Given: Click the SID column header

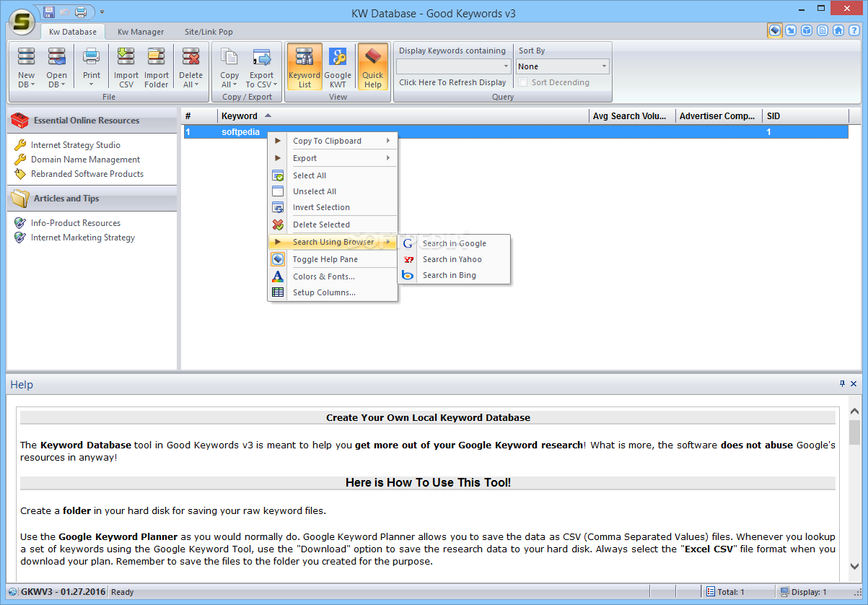Looking at the screenshot, I should coord(805,116).
